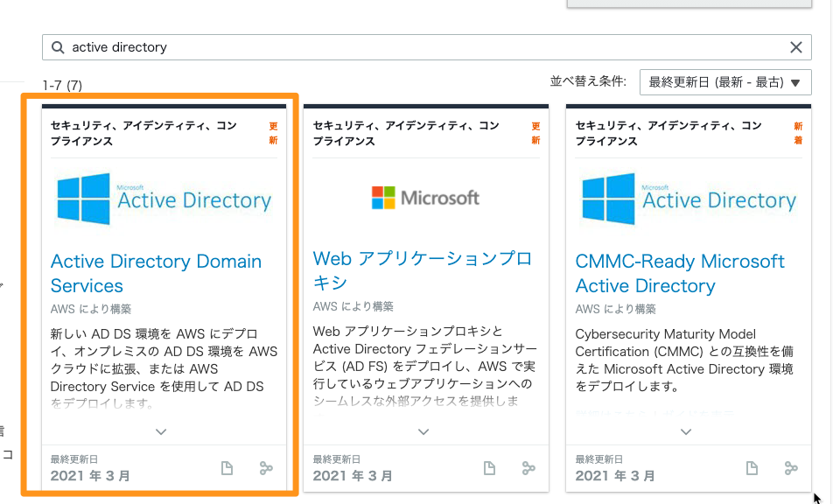833x504 pixels.
Task: Focus the active directory search field
Action: click(427, 47)
